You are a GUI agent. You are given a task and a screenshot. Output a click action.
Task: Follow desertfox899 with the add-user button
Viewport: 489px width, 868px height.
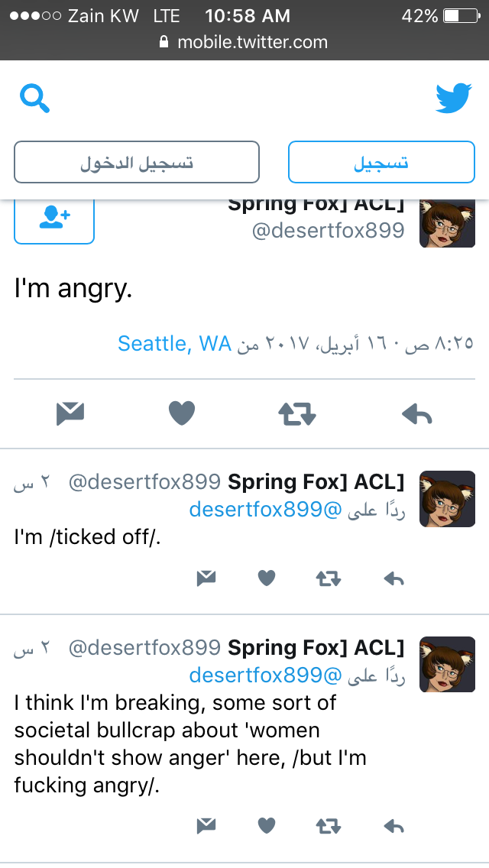(x=54, y=217)
